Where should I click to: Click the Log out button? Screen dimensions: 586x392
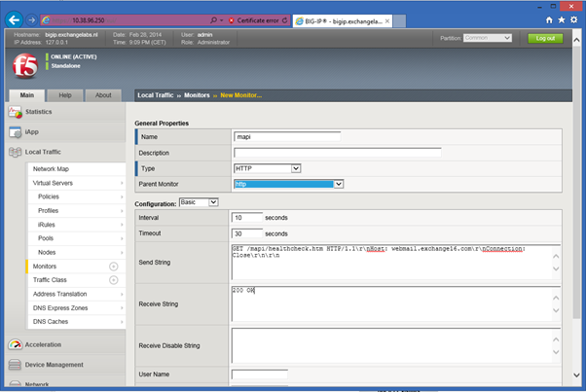(x=545, y=38)
